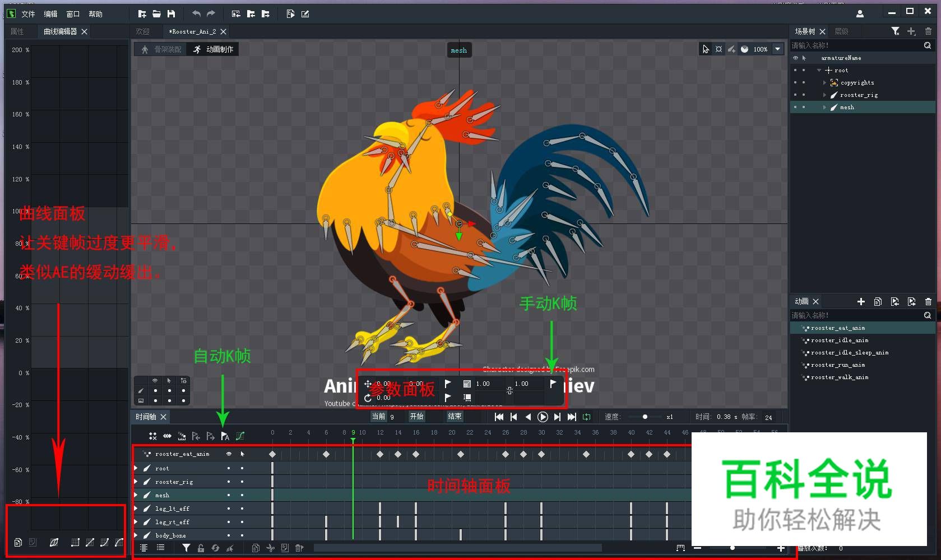Viewport: 941px width, 560px height.
Task: Toggle visibility dot for copyrights in scene tree
Action: coord(795,82)
